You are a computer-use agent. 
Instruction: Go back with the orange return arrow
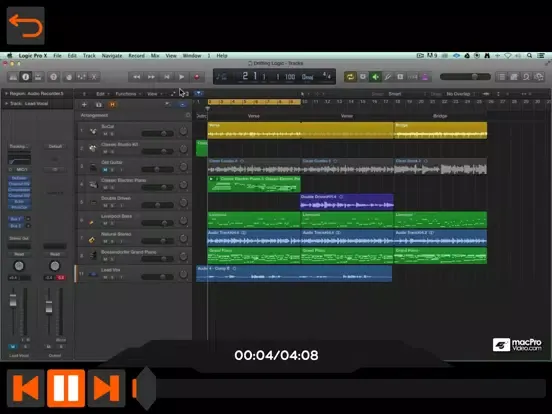point(26,26)
